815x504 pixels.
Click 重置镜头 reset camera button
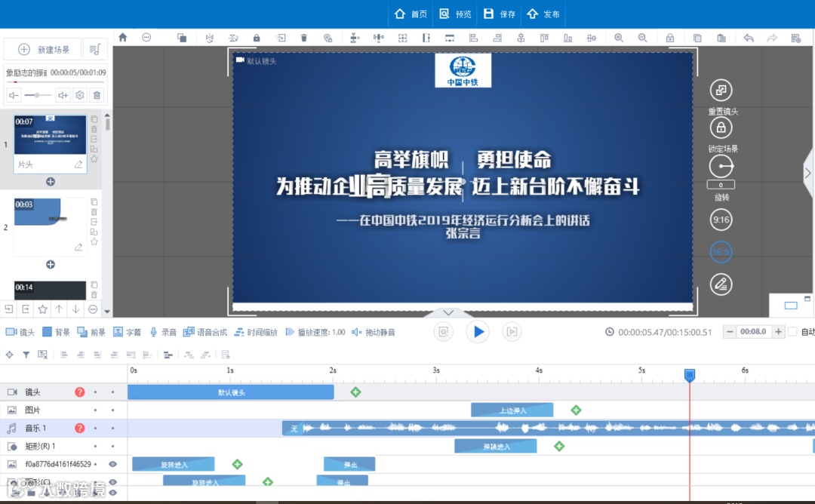(x=721, y=91)
